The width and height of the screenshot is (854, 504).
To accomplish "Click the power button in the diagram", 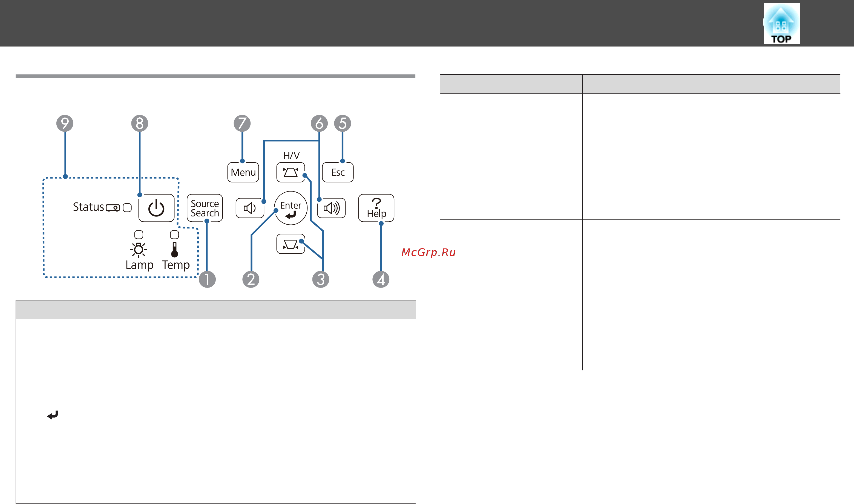I will (156, 208).
